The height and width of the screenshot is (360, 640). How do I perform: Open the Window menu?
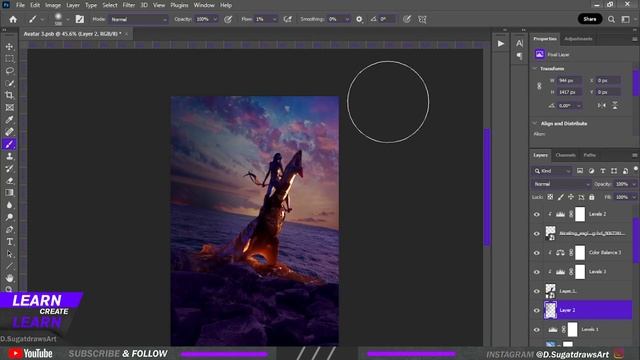(x=204, y=5)
